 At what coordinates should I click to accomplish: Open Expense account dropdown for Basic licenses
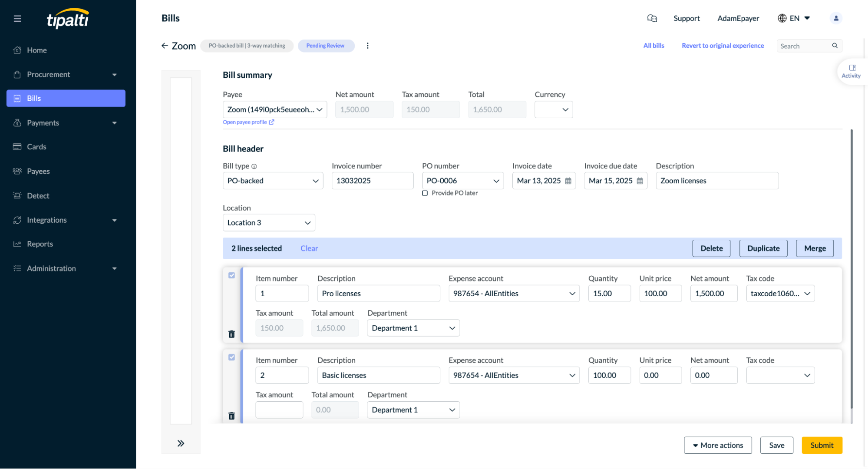[514, 375]
